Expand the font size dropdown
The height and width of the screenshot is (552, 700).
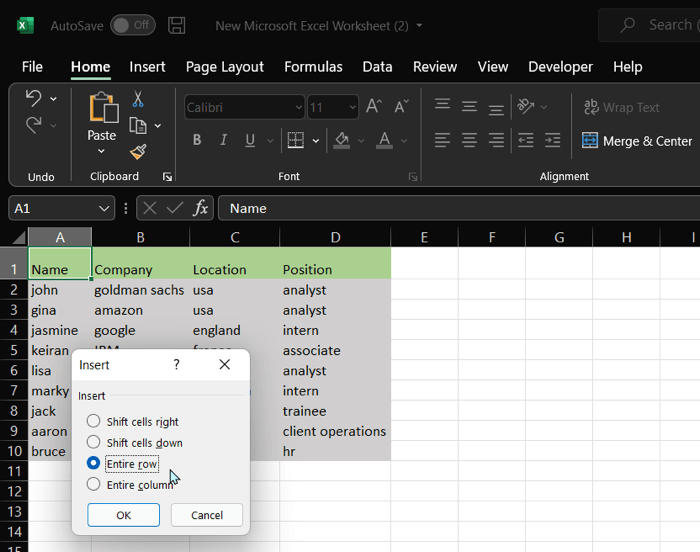point(351,107)
